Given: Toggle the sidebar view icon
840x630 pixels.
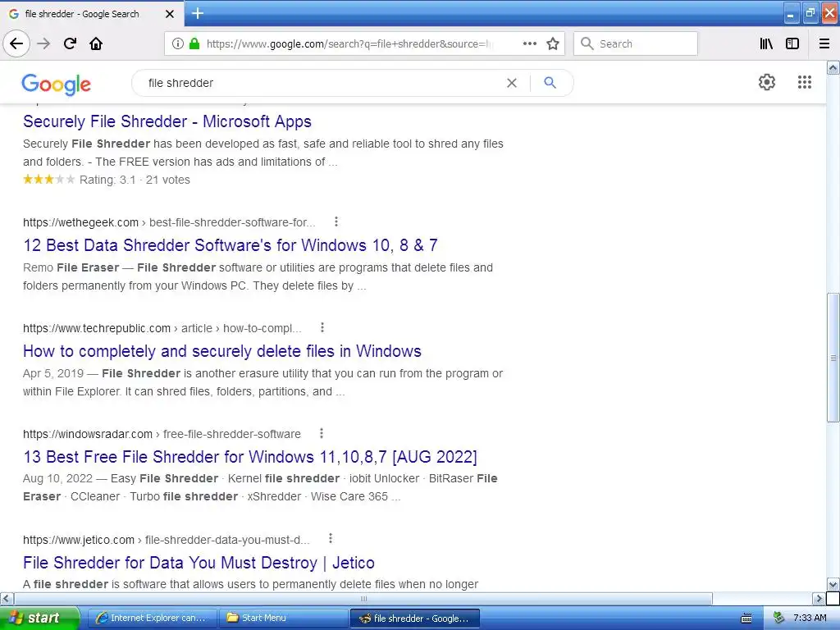Looking at the screenshot, I should [x=792, y=43].
